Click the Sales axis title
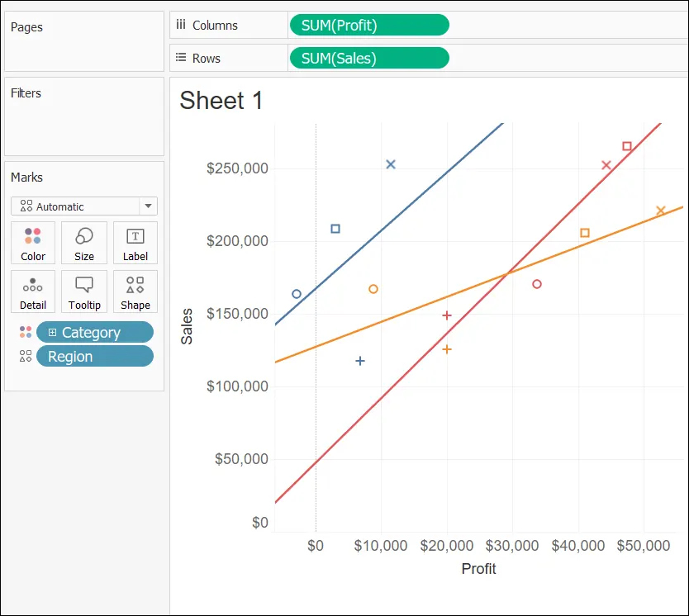The image size is (689, 616). pyautogui.click(x=187, y=326)
